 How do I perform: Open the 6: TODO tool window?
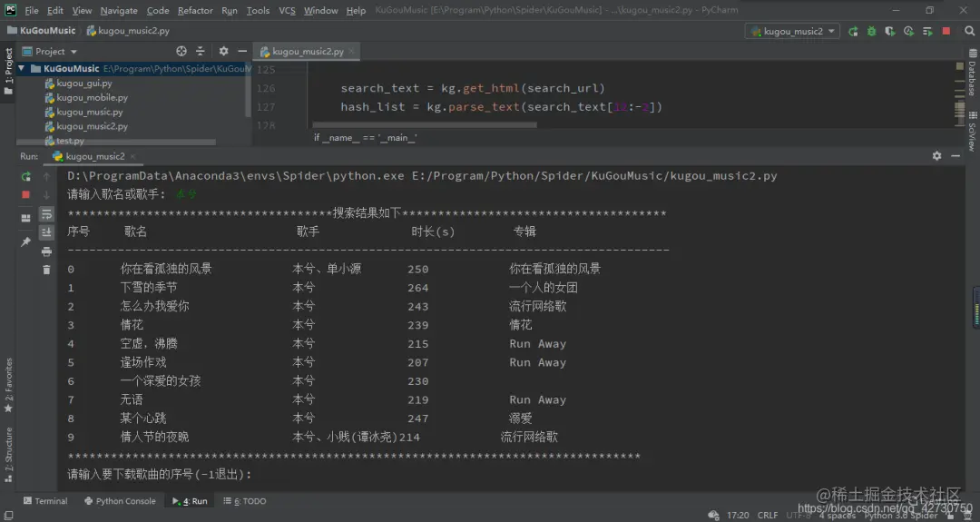244,501
